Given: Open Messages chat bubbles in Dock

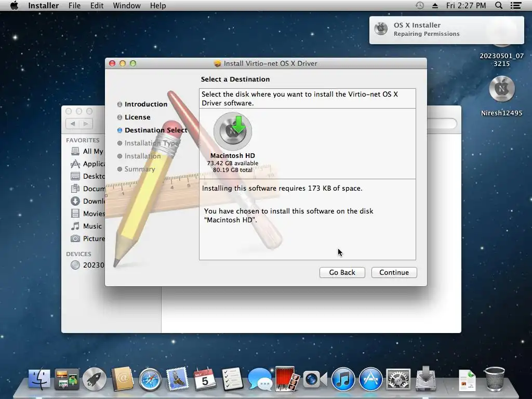Looking at the screenshot, I should (260, 379).
